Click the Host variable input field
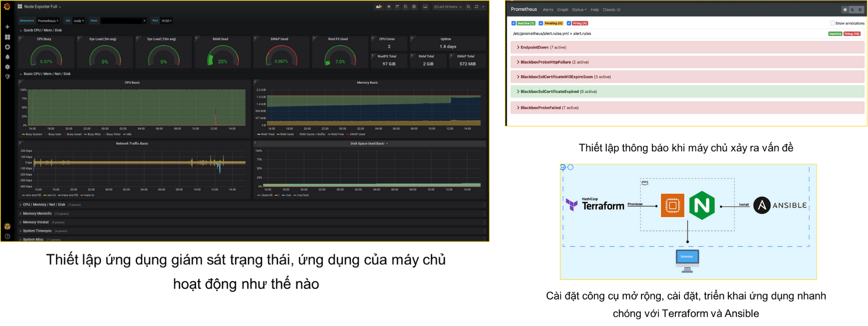Viewport: 868px width, 326px height. [x=122, y=21]
